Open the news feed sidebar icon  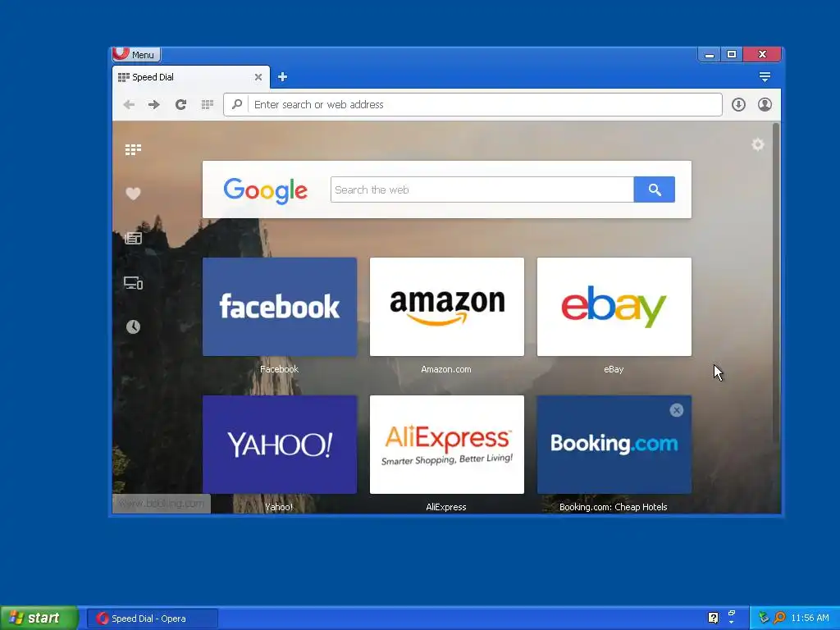pos(133,238)
